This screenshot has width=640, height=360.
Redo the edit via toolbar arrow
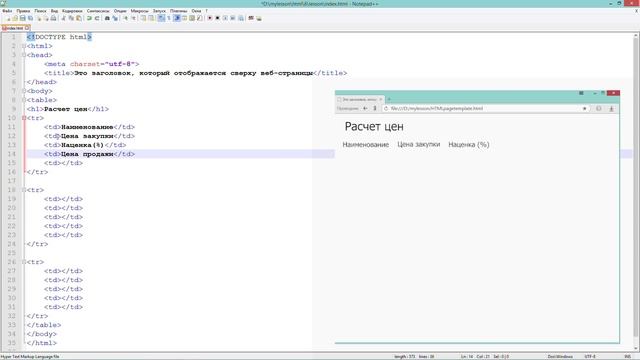(97, 18)
